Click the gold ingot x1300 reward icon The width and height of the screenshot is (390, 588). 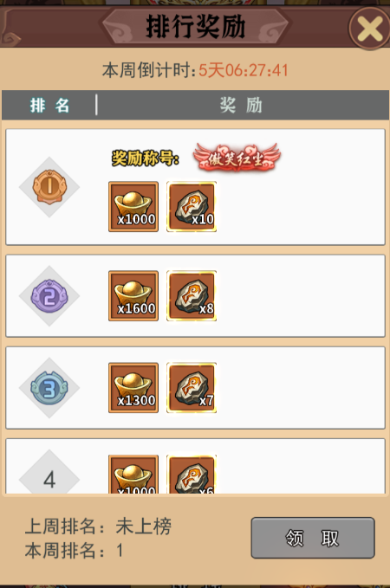(133, 388)
